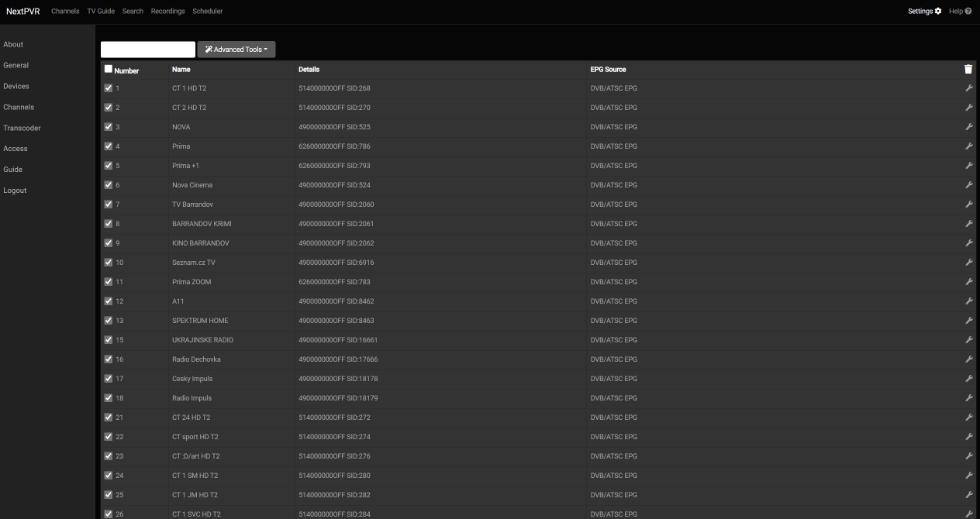Click the wrench icon for CT 1 HD T2

[968, 88]
